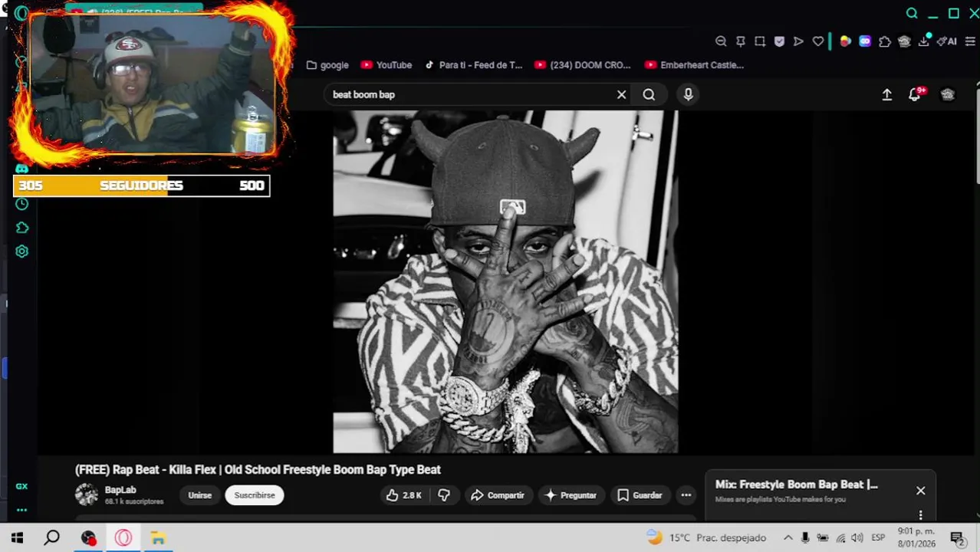Click the Mix: Freestyle Boom Bap Beat title
This screenshot has height=552, width=980.
pos(797,485)
